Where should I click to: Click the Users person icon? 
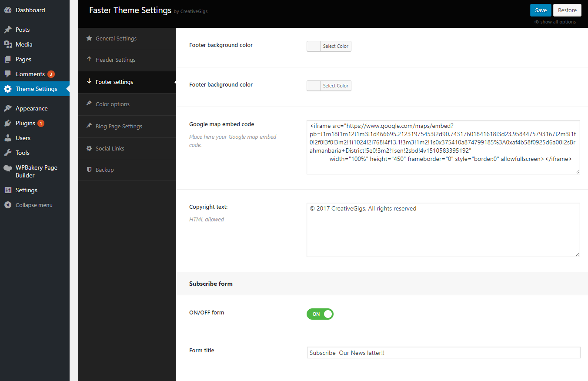tap(8, 138)
